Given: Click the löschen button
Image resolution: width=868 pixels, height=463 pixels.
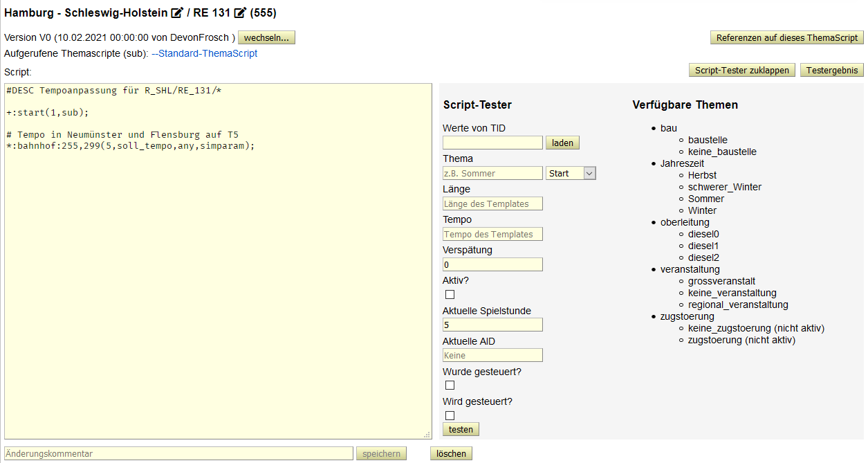Looking at the screenshot, I should click(x=451, y=454).
